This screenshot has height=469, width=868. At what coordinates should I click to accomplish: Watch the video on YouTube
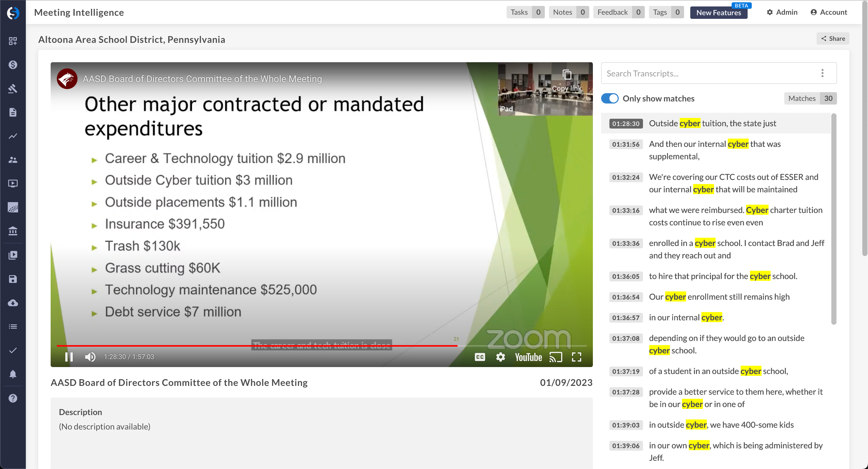pos(528,357)
